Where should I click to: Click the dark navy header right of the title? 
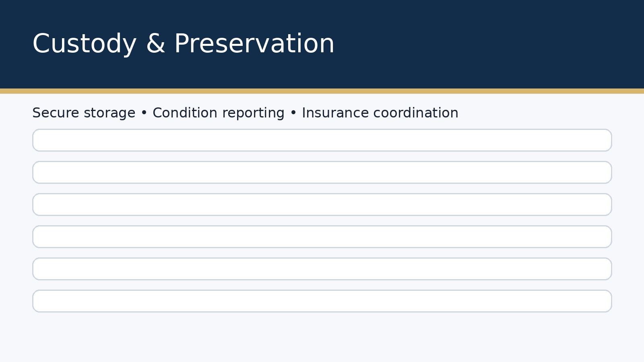click(x=483, y=44)
